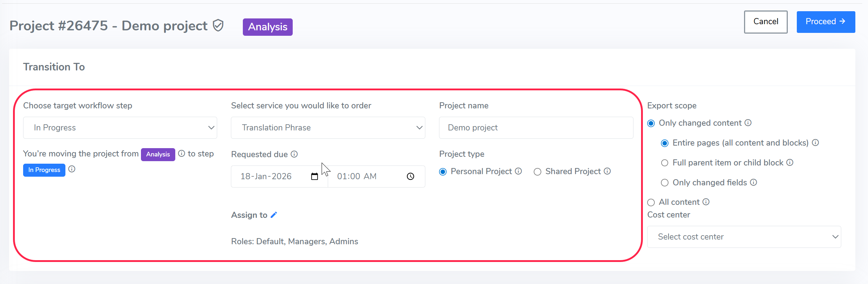
Task: Show info next to In Progress badge
Action: tap(72, 169)
